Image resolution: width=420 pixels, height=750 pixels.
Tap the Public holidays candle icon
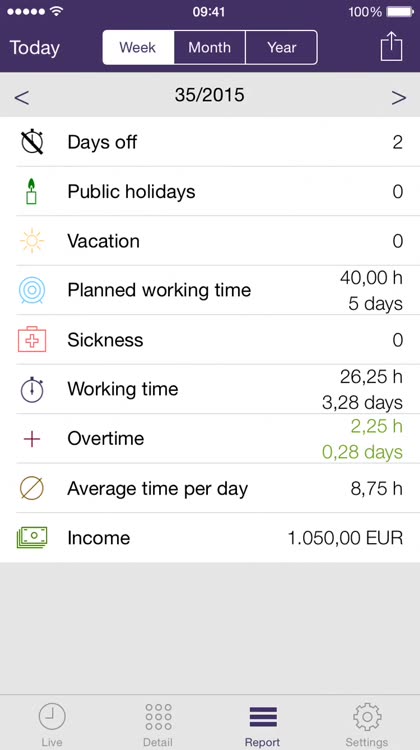click(32, 191)
